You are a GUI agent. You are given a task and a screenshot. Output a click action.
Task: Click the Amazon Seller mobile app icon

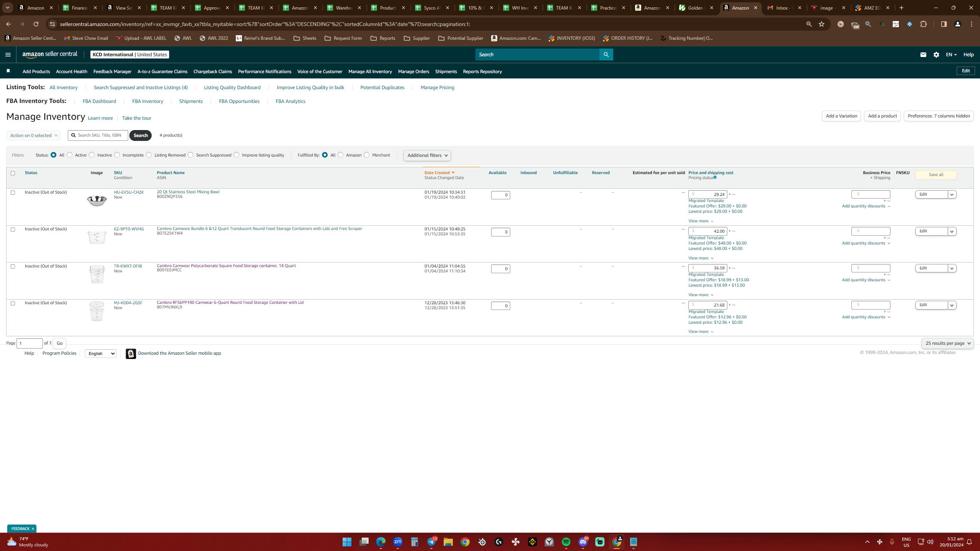coord(131,354)
